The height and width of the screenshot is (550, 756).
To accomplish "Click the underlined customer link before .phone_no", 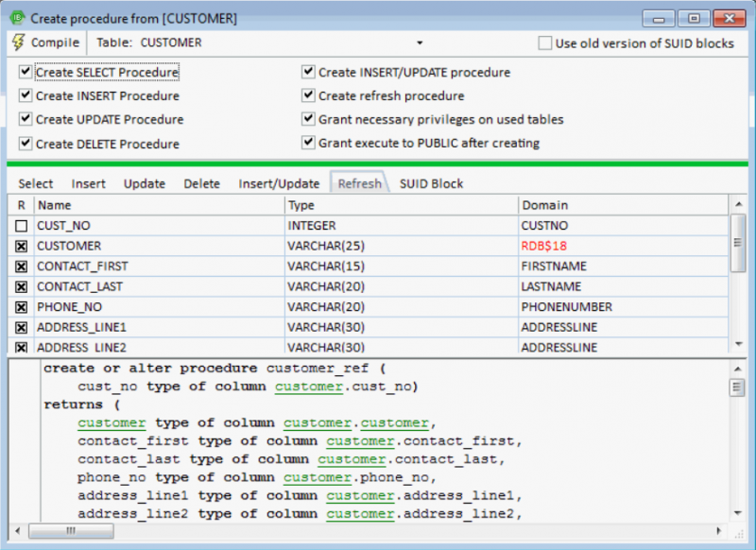I will [318, 477].
